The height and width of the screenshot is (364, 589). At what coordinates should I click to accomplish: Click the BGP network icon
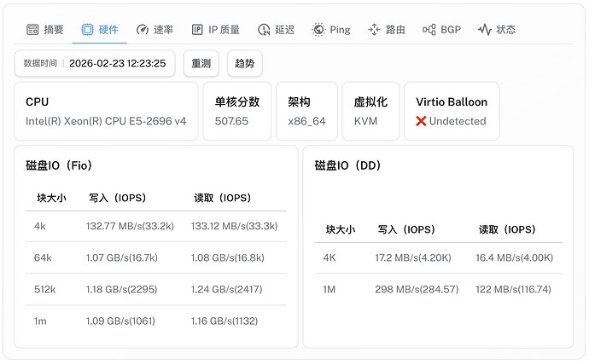pyautogui.click(x=429, y=29)
